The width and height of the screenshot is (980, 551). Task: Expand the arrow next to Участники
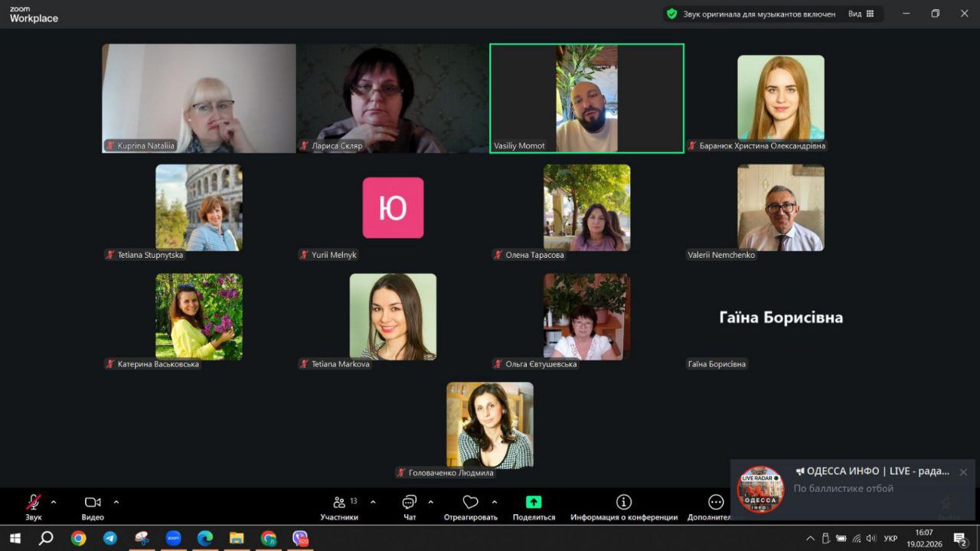tap(373, 502)
